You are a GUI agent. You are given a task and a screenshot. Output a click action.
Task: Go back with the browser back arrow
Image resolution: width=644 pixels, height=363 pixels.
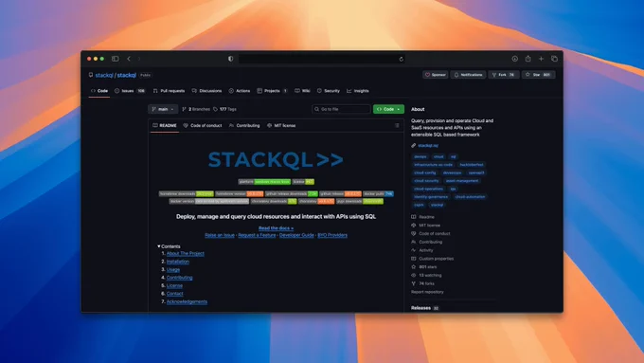(129, 59)
